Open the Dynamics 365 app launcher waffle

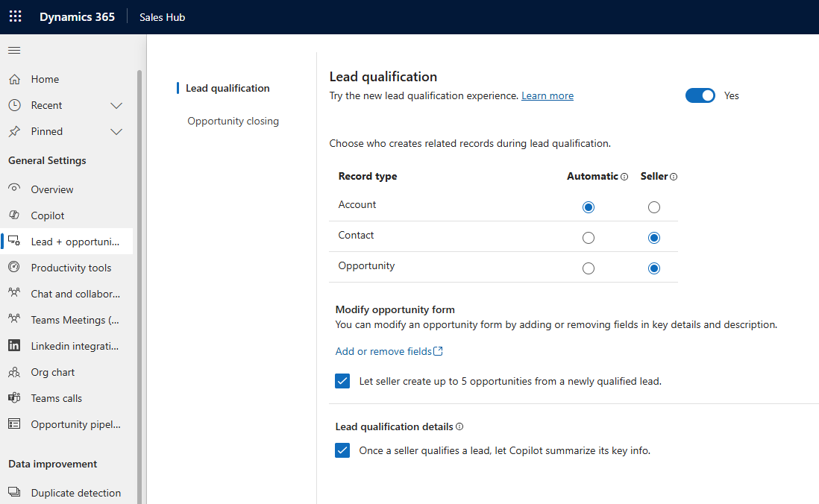click(x=15, y=16)
